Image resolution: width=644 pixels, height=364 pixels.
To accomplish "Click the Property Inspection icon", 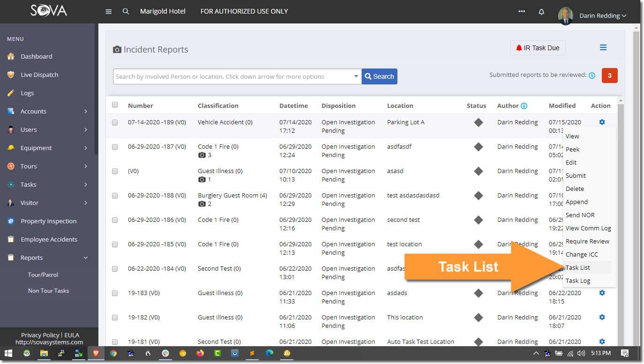I will pyautogui.click(x=11, y=221).
